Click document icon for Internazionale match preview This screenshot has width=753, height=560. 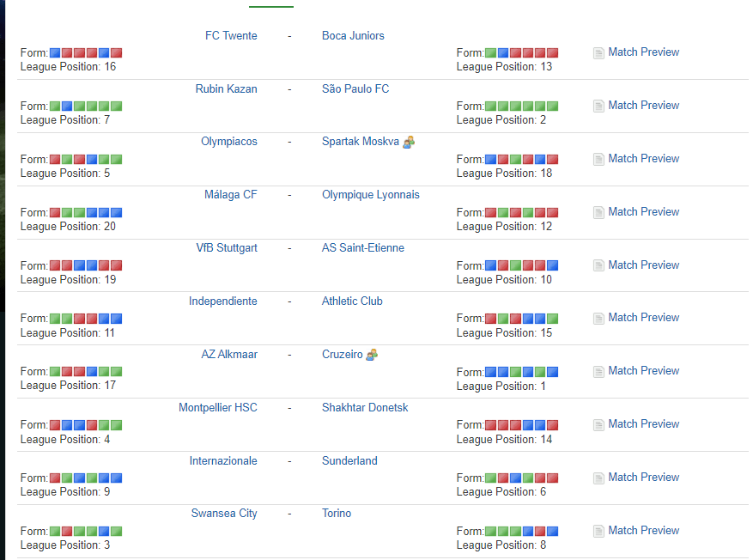[598, 478]
